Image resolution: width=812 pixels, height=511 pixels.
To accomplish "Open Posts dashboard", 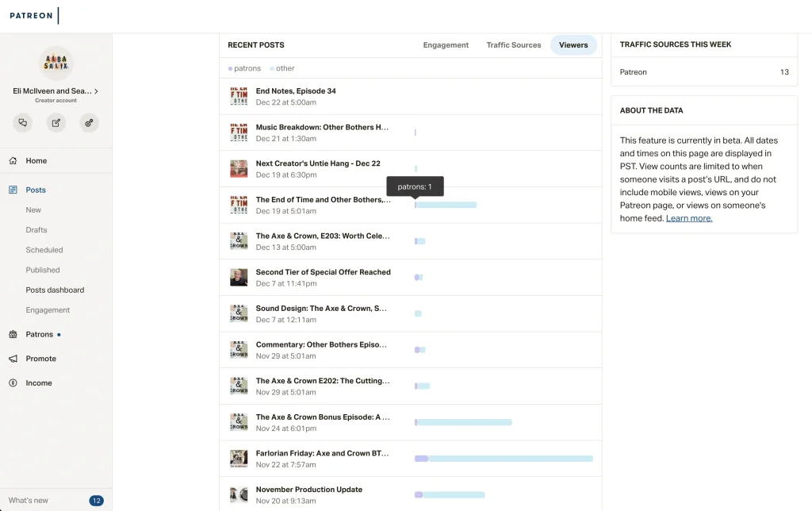I will click(x=55, y=290).
